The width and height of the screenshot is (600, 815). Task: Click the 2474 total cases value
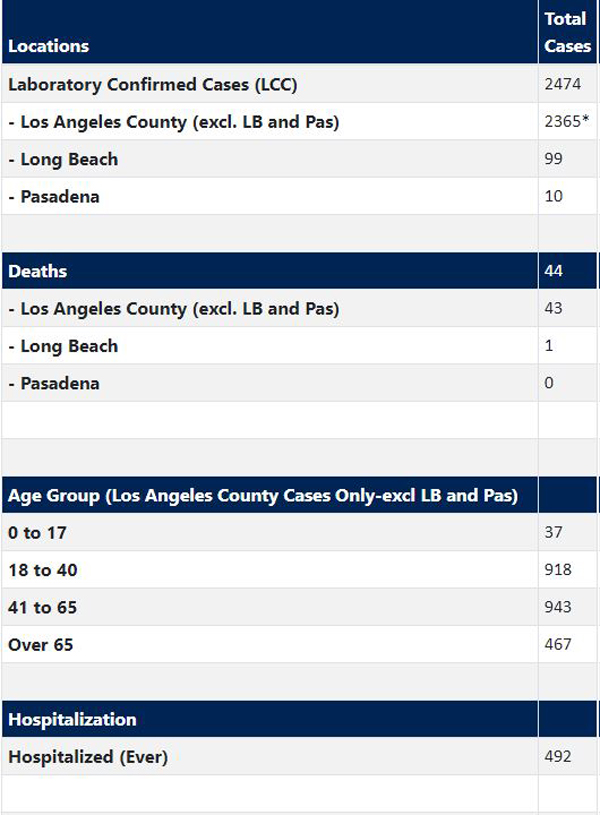point(563,84)
